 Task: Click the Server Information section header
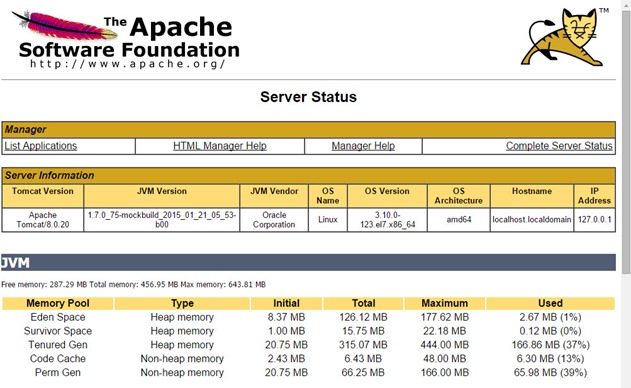pyautogui.click(x=309, y=175)
